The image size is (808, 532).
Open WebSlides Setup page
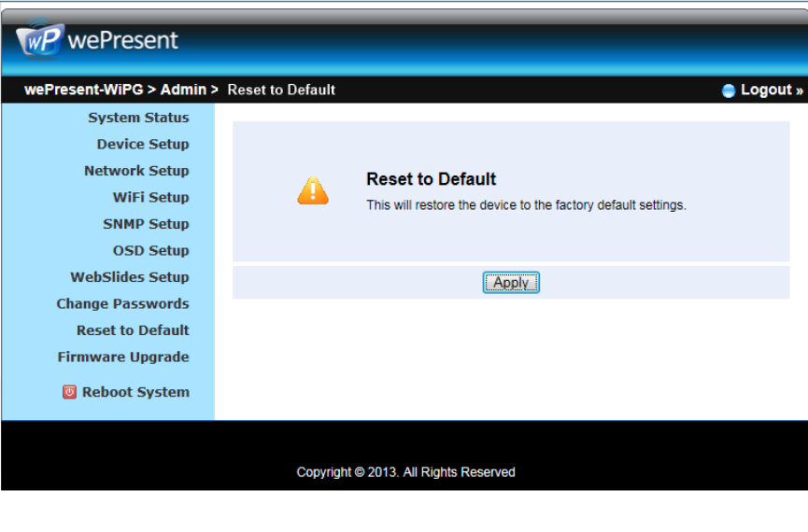click(130, 277)
